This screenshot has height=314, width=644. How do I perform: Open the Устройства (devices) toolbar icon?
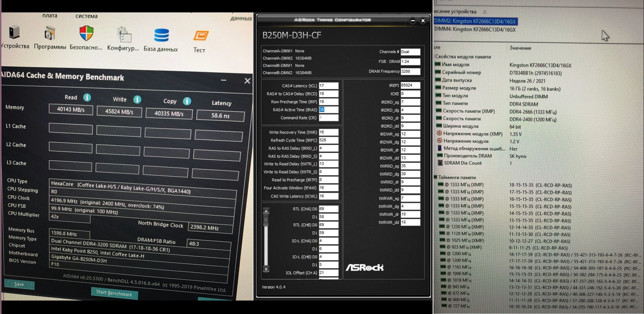coord(14,33)
